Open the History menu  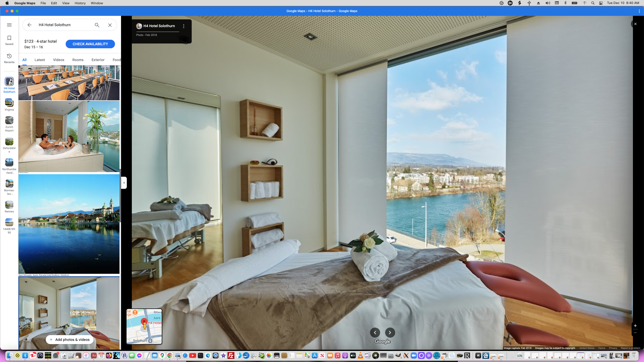(80, 3)
